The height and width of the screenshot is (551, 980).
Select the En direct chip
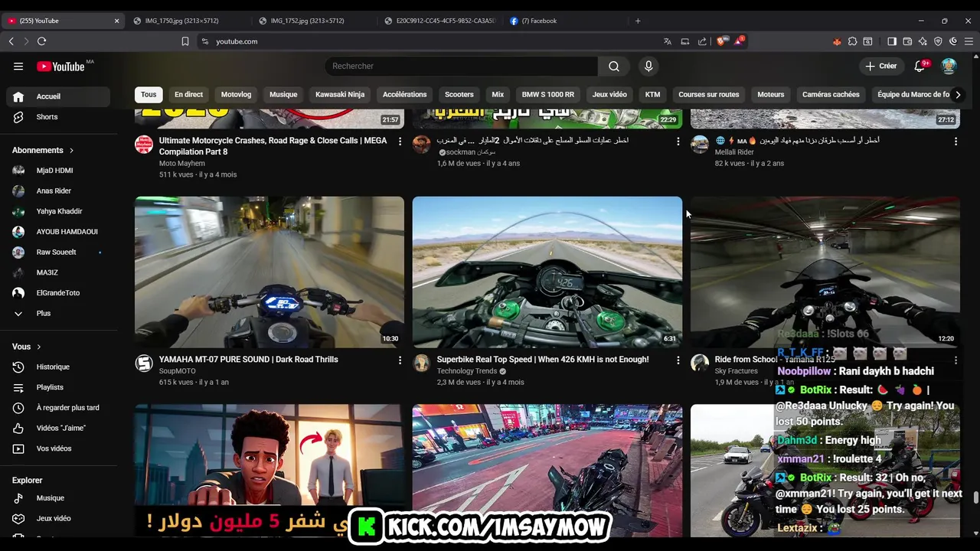click(x=188, y=95)
